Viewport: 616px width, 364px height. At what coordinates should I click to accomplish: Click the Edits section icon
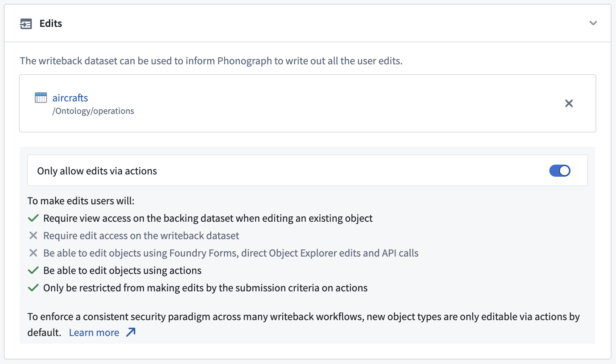tap(26, 24)
